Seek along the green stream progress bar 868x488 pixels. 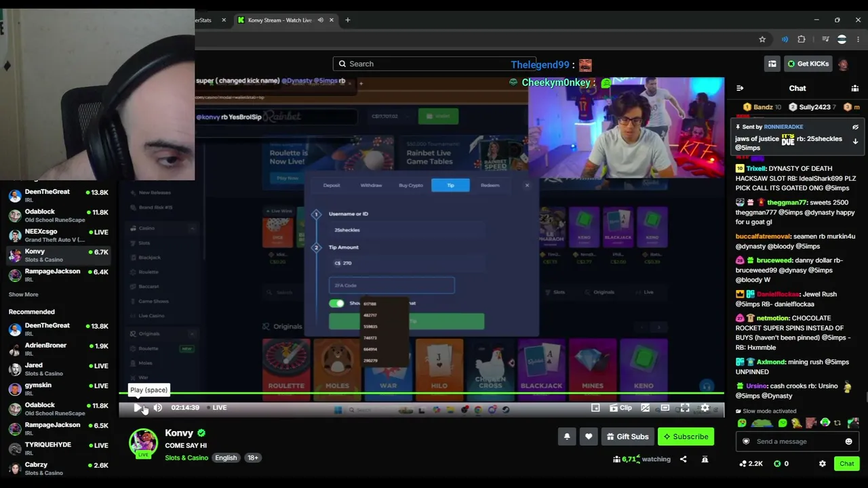point(422,393)
